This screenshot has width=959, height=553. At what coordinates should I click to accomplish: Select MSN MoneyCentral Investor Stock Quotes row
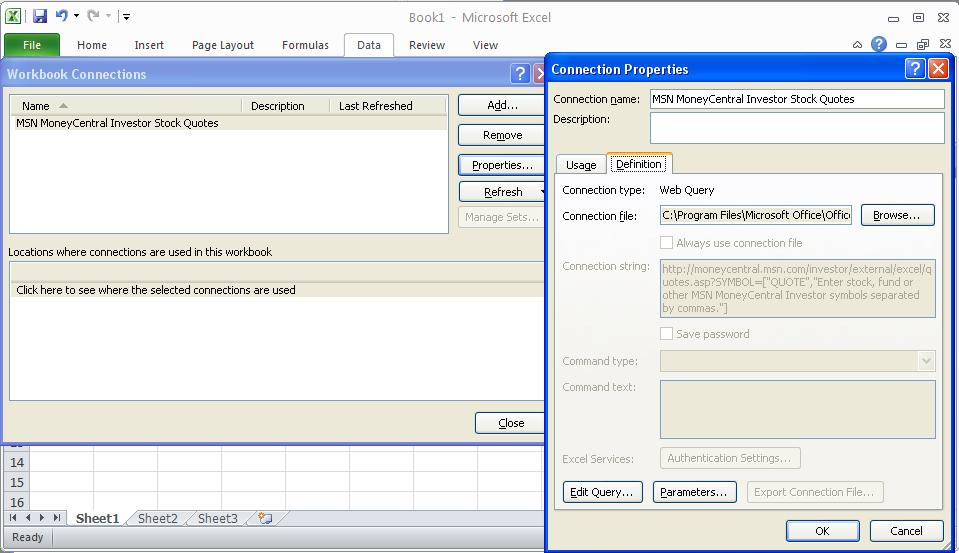229,123
